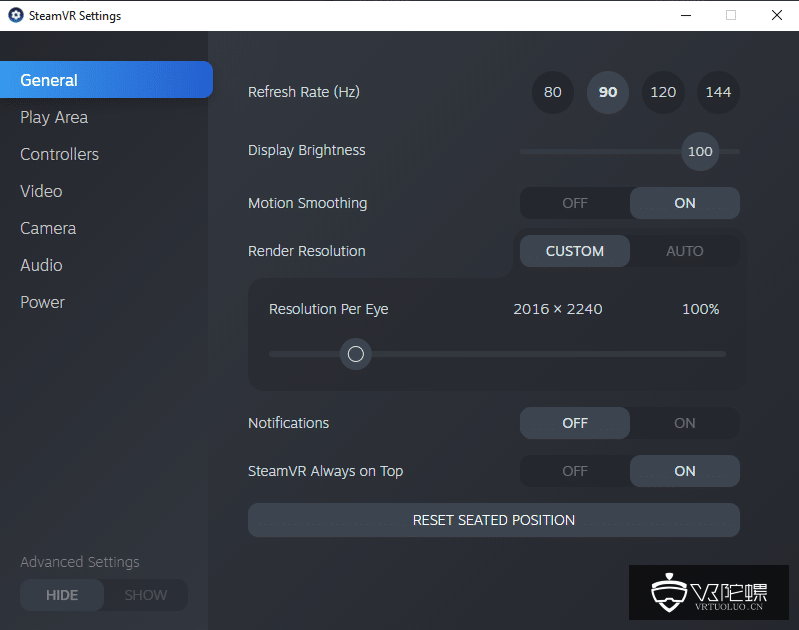Open the General settings tab
This screenshot has width=799, height=630.
[x=106, y=80]
